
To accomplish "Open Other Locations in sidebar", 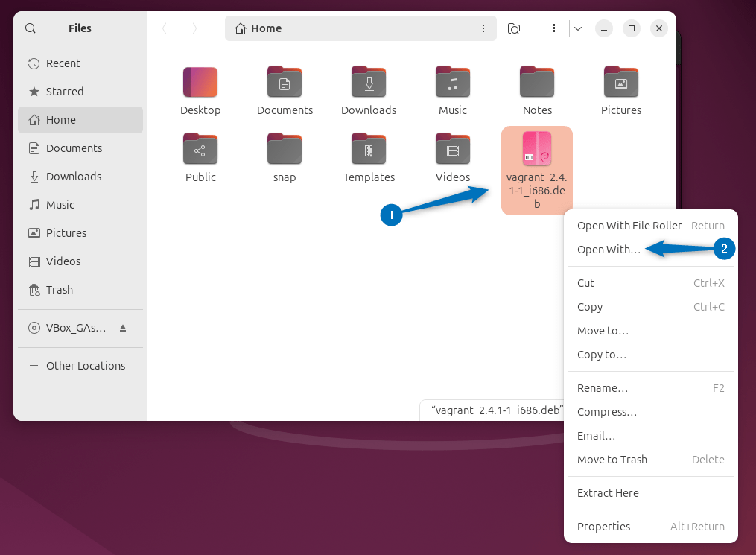I will [85, 366].
